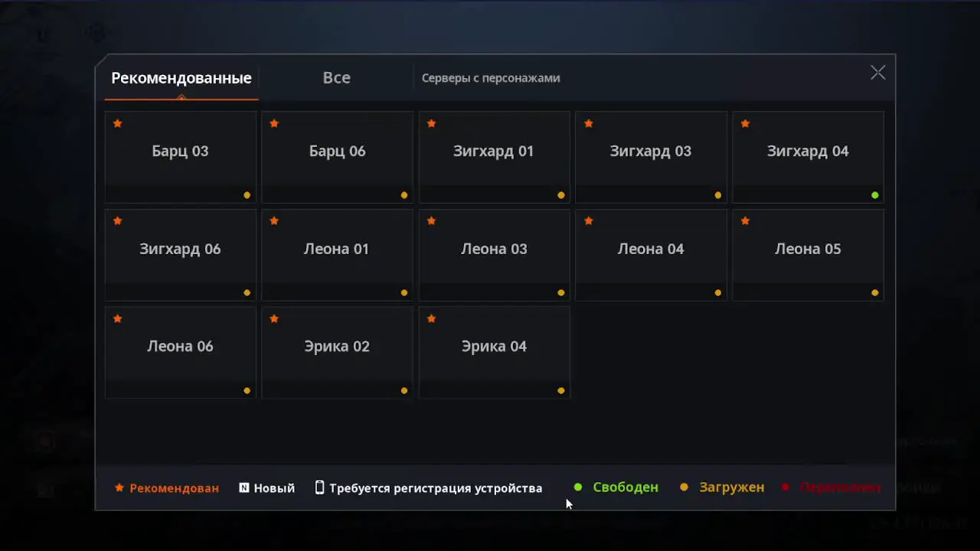The image size is (980, 551).
Task: Click the star icon on Эрика 04
Action: tap(432, 318)
